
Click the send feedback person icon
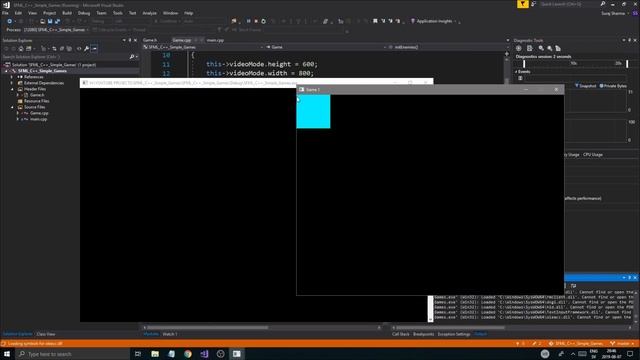pos(533,4)
